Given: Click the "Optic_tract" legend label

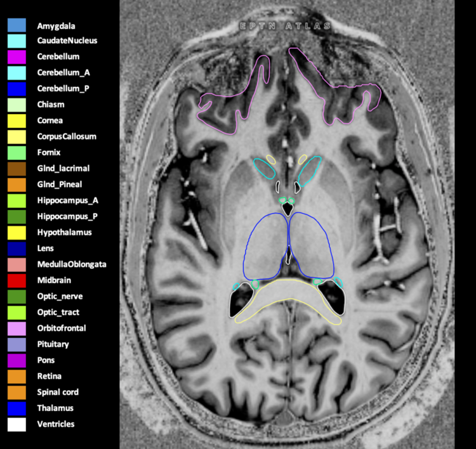Looking at the screenshot, I should [58, 313].
